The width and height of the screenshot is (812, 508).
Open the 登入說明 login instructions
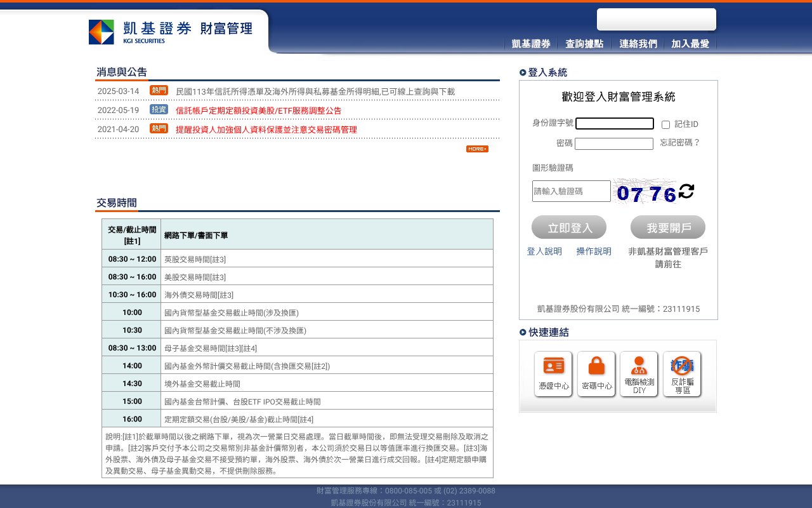544,251
